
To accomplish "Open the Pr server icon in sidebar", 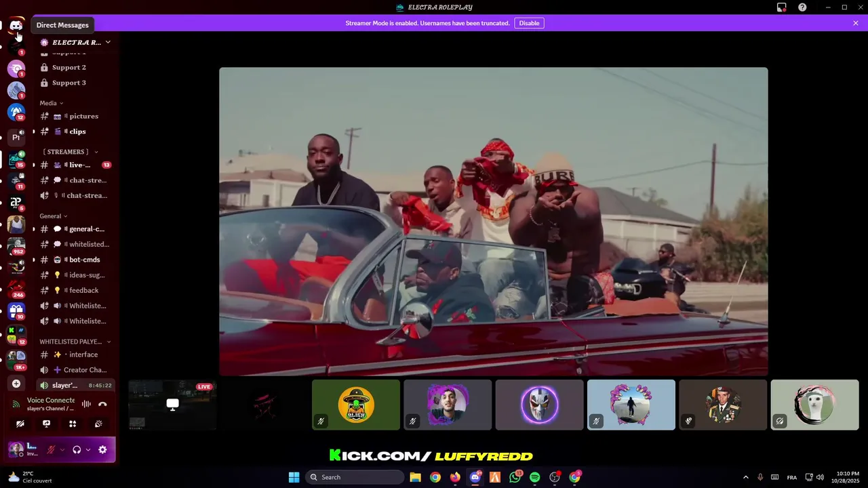I will 16,137.
